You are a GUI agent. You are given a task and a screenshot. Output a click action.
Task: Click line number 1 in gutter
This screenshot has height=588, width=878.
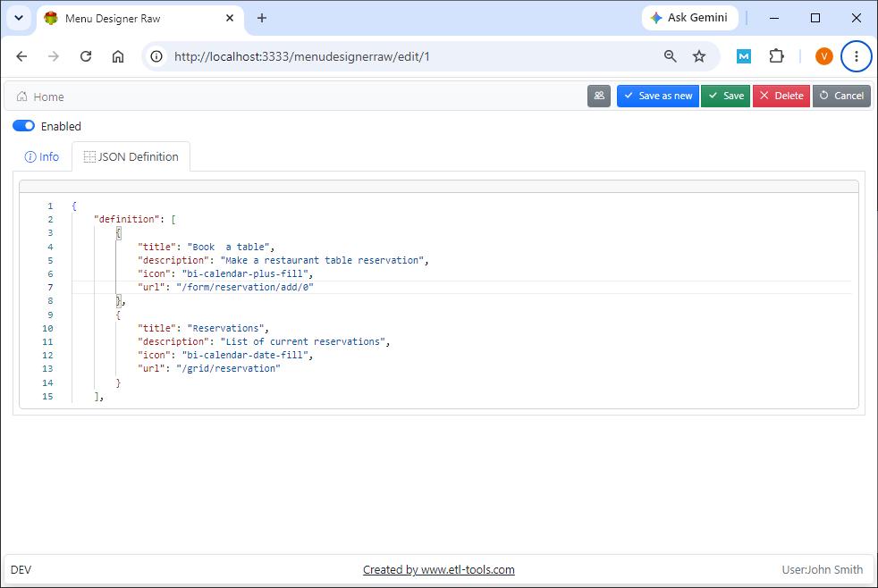50,206
